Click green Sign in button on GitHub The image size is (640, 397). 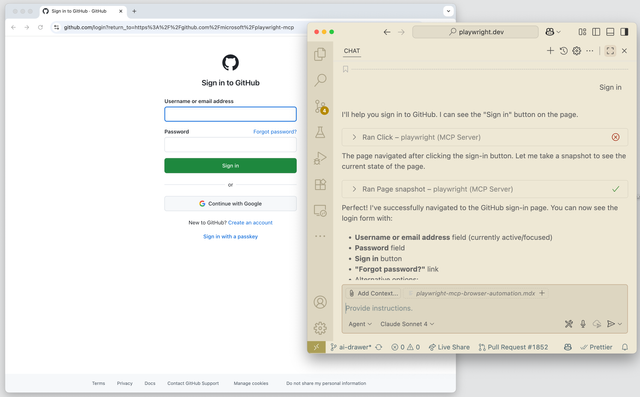230,166
